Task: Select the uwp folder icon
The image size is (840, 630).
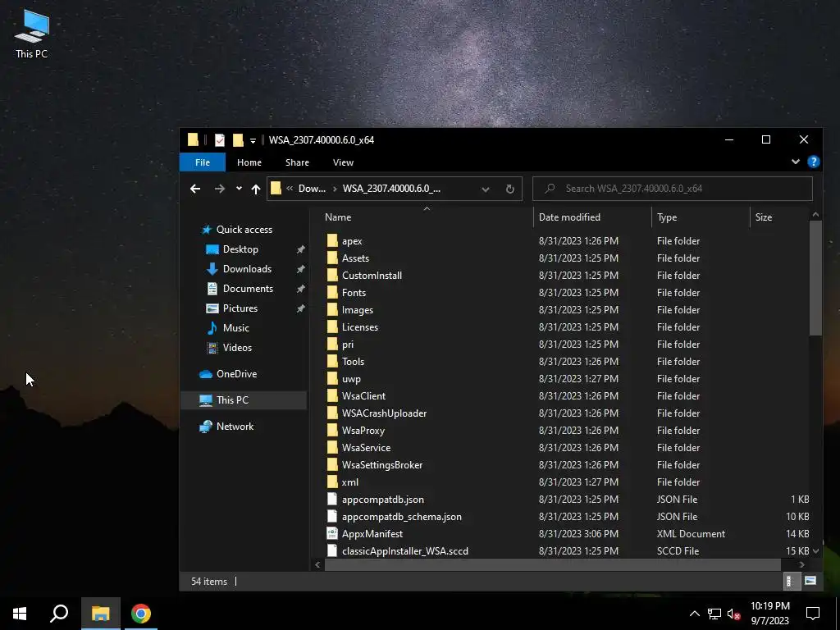Action: pyautogui.click(x=332, y=379)
